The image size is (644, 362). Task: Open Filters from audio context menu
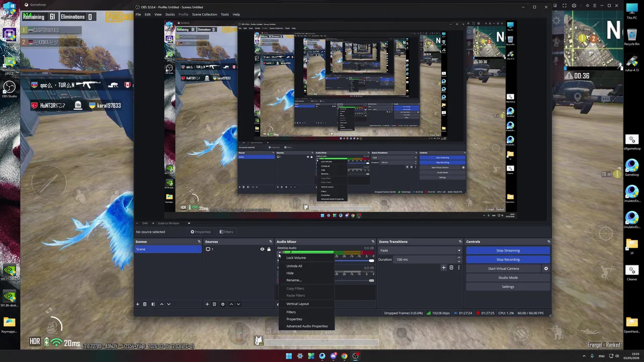coord(306,312)
